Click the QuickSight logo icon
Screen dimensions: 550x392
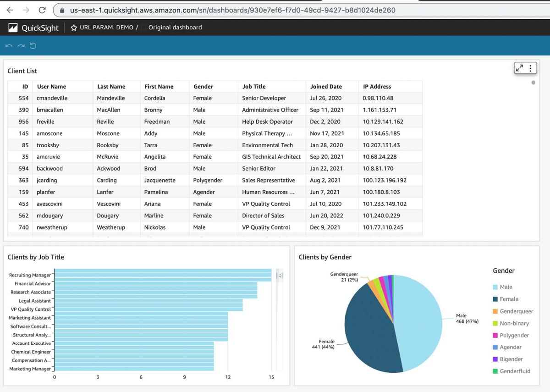coord(14,28)
